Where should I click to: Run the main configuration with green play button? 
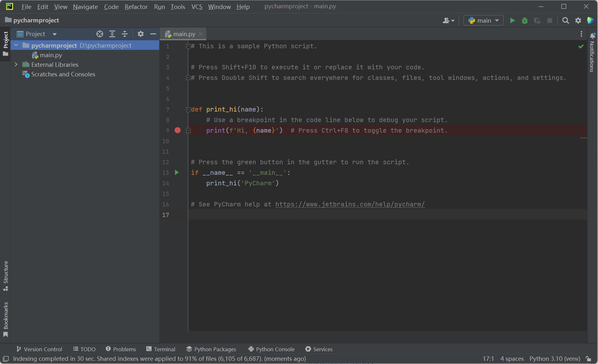coord(512,20)
